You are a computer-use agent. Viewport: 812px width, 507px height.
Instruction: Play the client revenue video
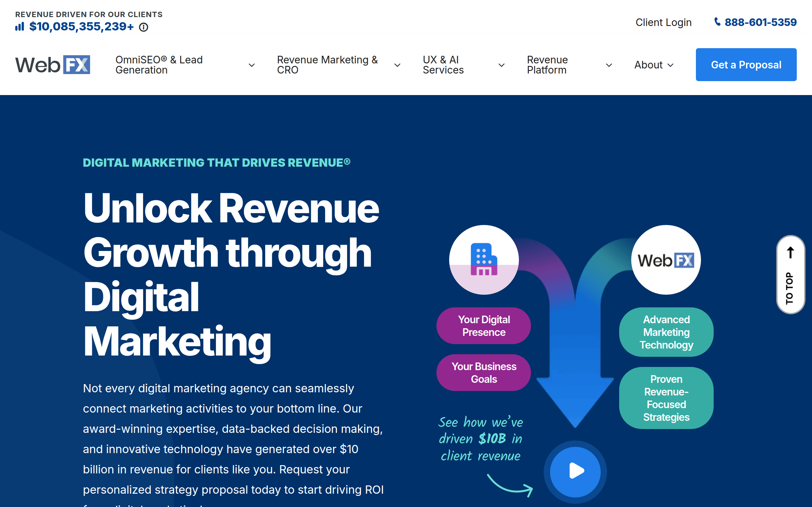pyautogui.click(x=575, y=471)
